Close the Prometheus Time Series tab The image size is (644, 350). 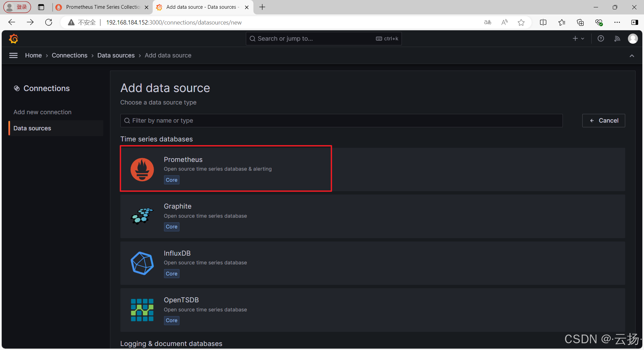[147, 7]
